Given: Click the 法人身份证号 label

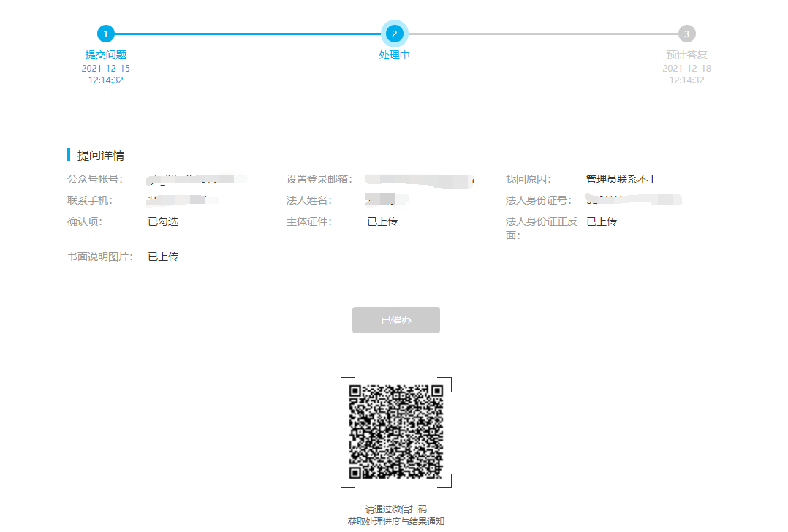Looking at the screenshot, I should pos(538,200).
